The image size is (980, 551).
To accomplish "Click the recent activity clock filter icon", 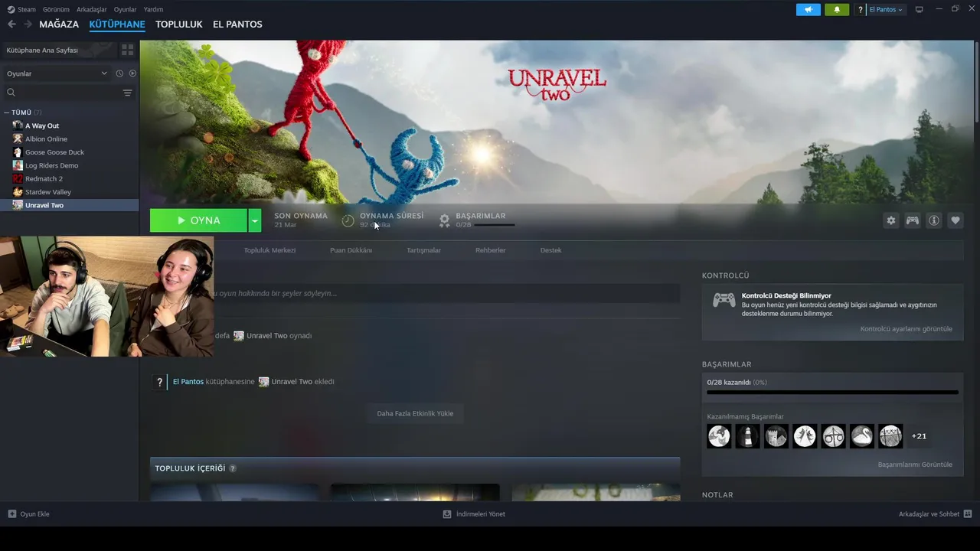I will (119, 73).
